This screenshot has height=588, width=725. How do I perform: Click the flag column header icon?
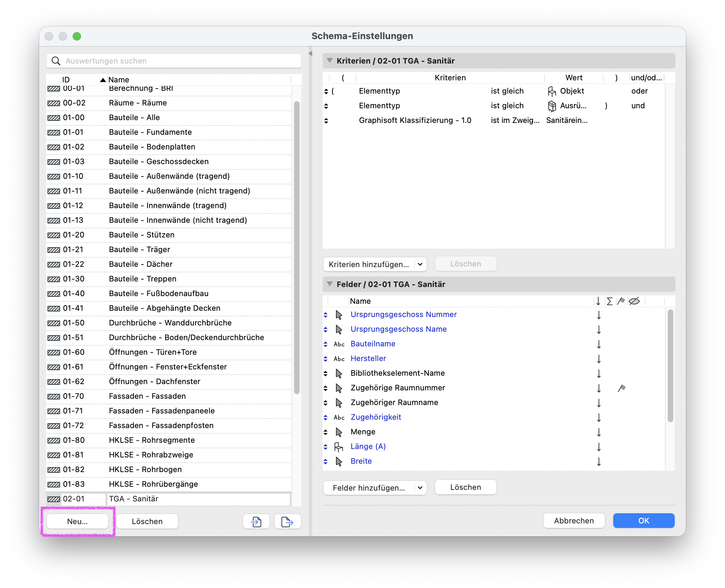pos(621,301)
